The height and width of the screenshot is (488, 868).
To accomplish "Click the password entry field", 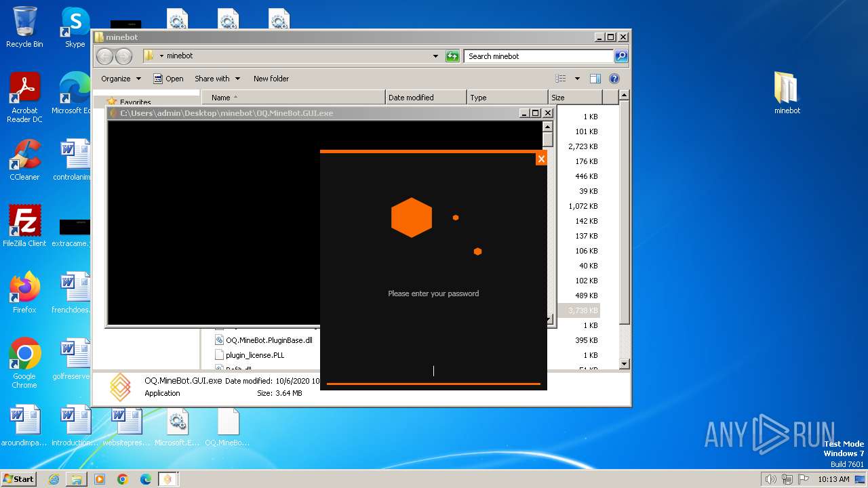I will click(x=433, y=371).
